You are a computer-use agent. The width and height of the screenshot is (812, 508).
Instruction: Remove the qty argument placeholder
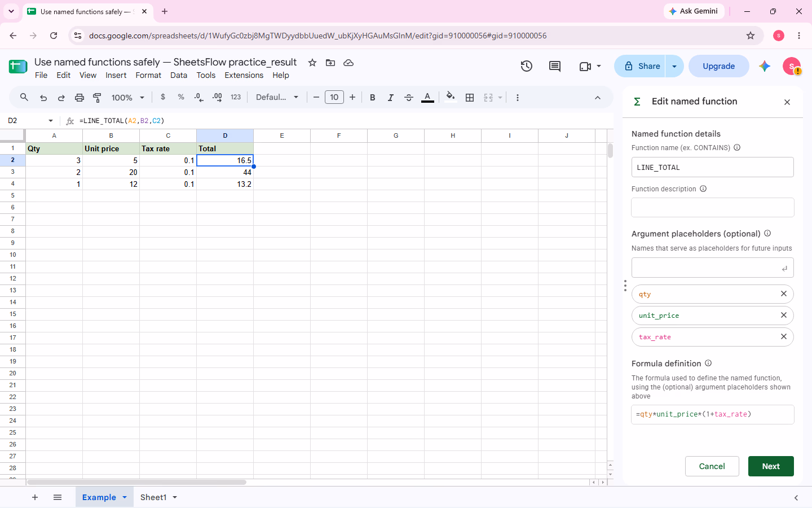coord(783,294)
